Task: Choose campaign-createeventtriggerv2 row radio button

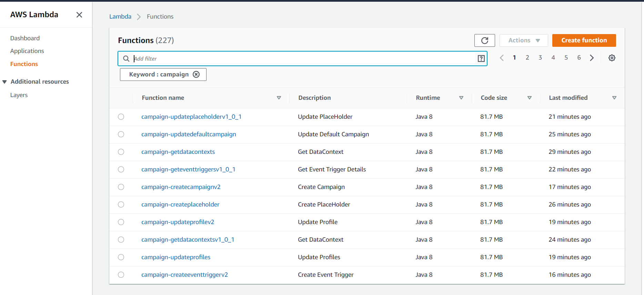Action: click(x=121, y=275)
